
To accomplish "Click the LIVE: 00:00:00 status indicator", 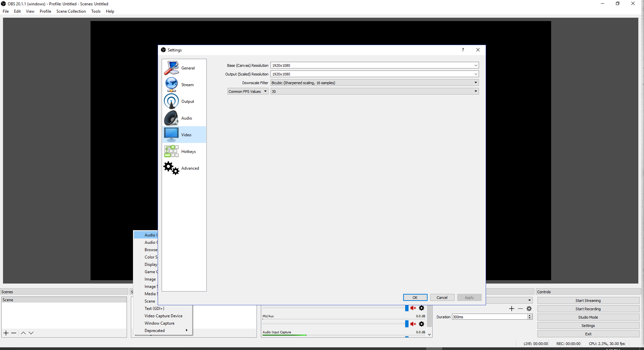I will pos(536,344).
